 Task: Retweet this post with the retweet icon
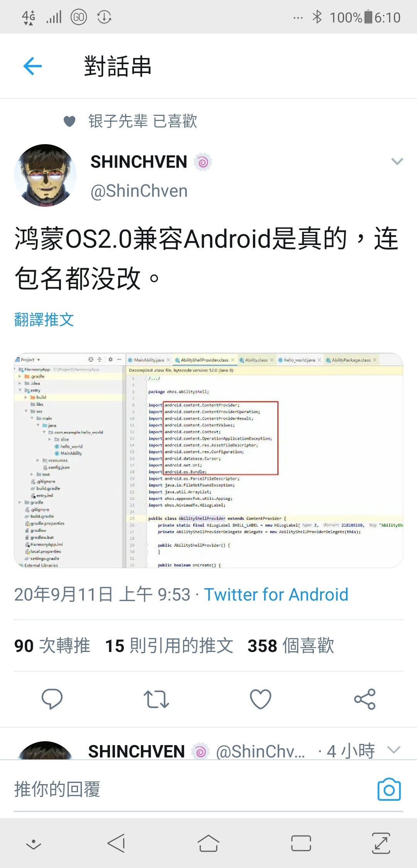pos(156,699)
